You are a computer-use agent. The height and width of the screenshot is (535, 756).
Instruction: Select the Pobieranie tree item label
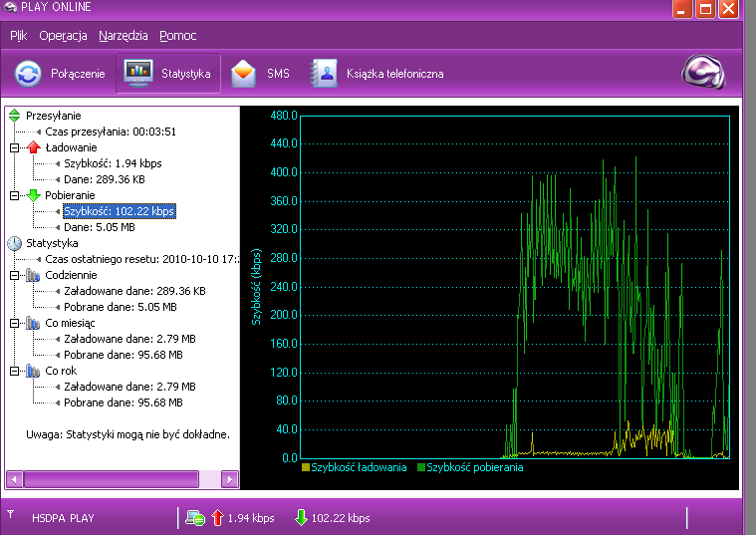click(70, 195)
